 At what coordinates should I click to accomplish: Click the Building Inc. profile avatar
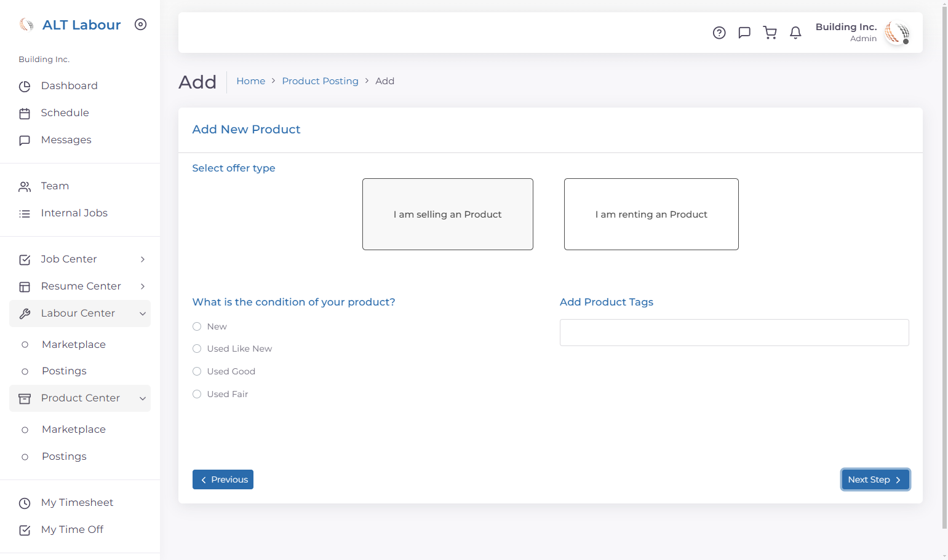point(897,33)
